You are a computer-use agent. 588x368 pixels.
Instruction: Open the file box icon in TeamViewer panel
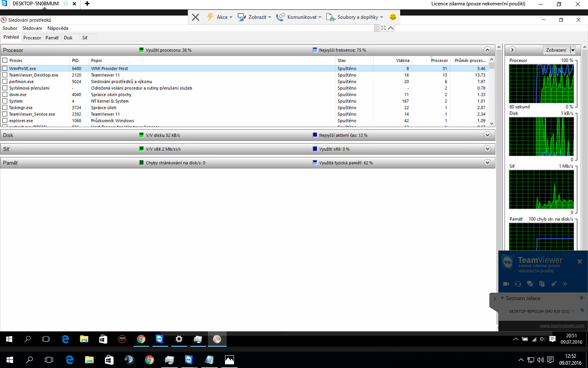(x=542, y=284)
